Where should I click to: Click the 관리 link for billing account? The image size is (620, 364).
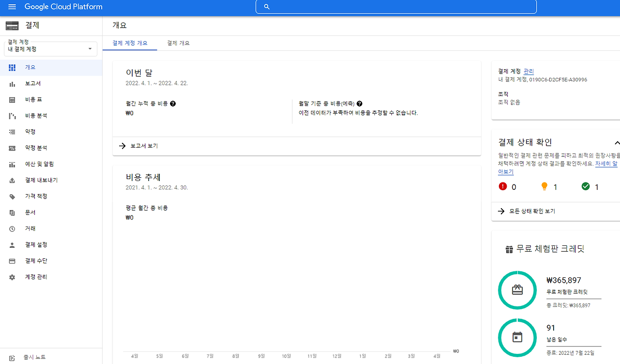528,71
